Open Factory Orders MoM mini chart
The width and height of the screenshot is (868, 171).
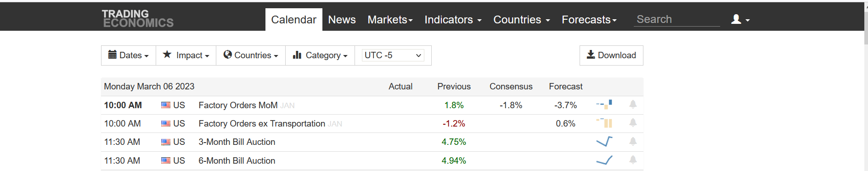(604, 105)
